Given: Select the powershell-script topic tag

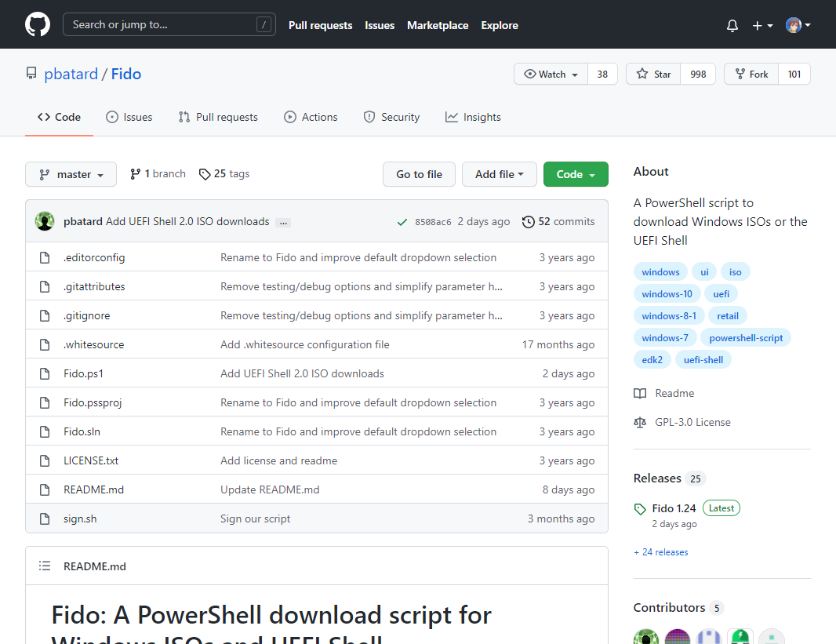Looking at the screenshot, I should click(x=746, y=337).
